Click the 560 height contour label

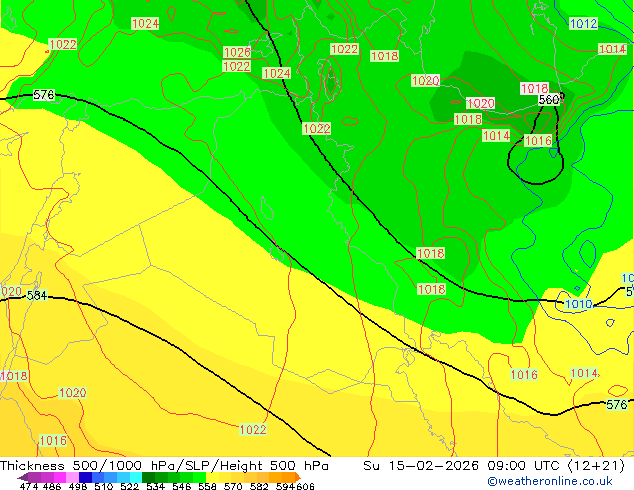coord(548,99)
